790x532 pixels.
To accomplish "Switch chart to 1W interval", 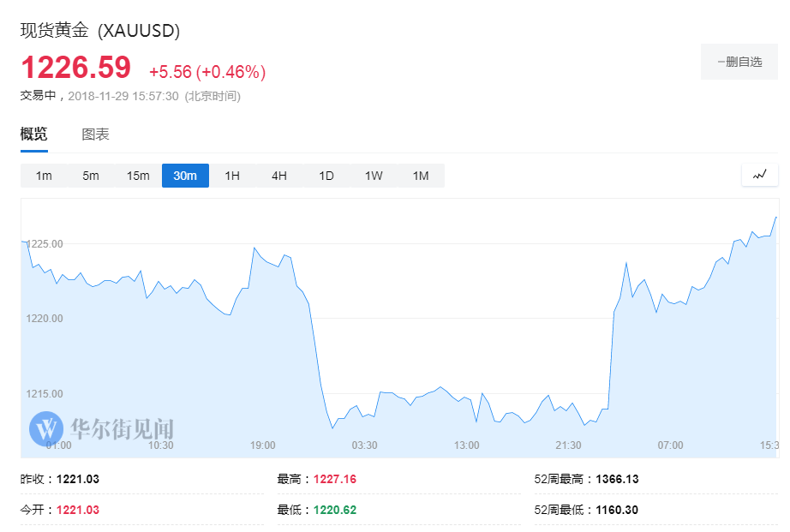I will click(x=374, y=176).
